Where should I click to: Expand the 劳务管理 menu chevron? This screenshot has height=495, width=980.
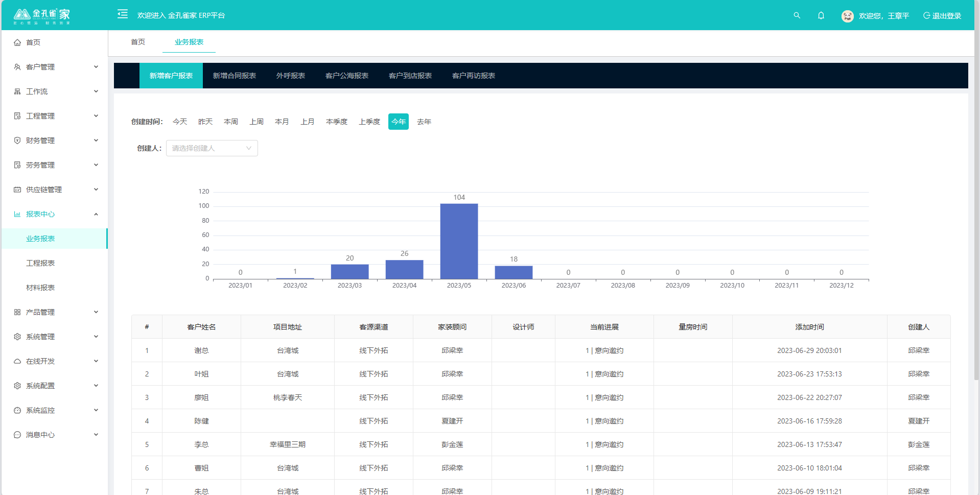[96, 165]
